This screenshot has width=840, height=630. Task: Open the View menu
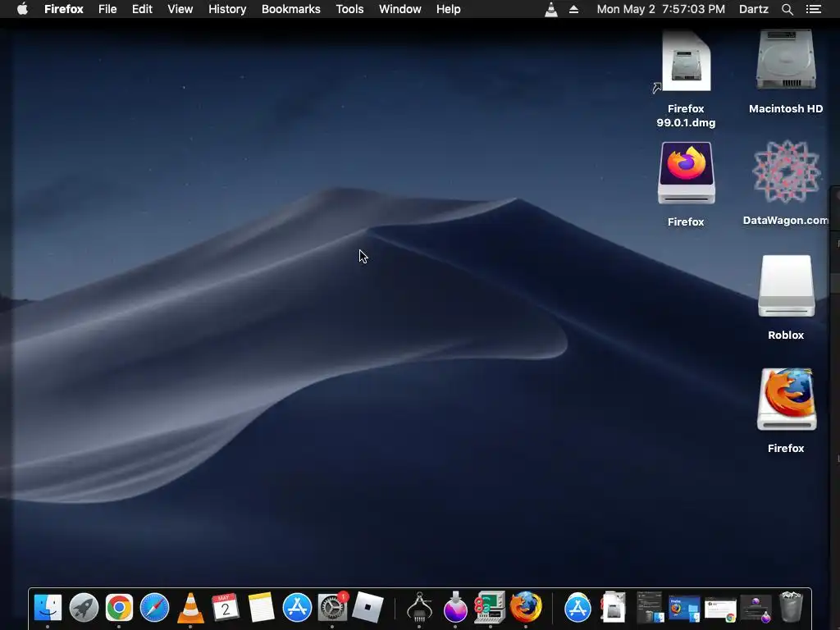(x=180, y=9)
